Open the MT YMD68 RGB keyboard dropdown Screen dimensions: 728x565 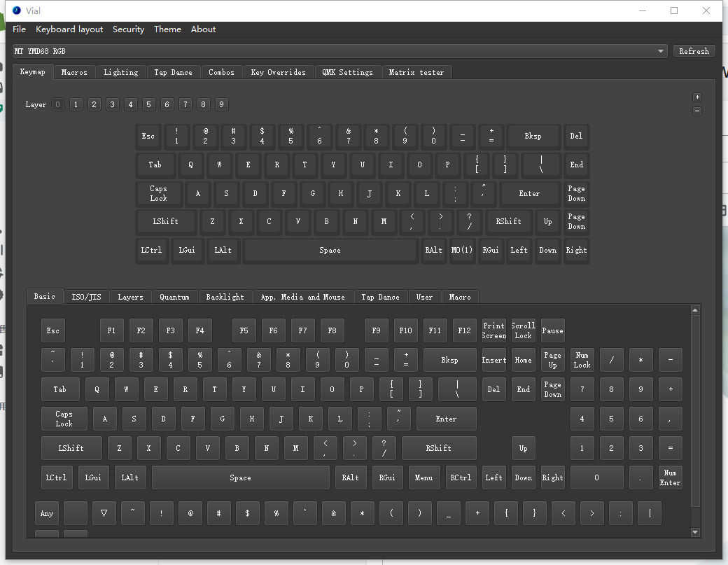(x=339, y=51)
